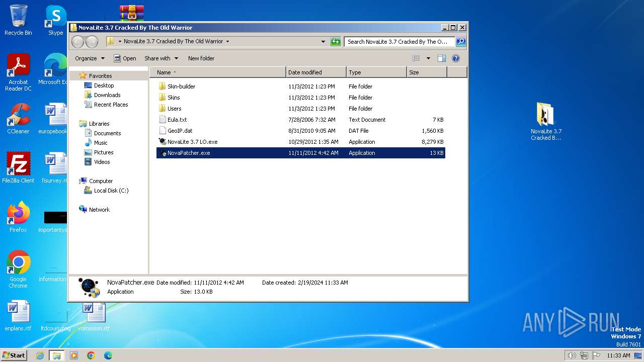The height and width of the screenshot is (362, 644).
Task: Click the network tray icon
Action: tap(584, 355)
